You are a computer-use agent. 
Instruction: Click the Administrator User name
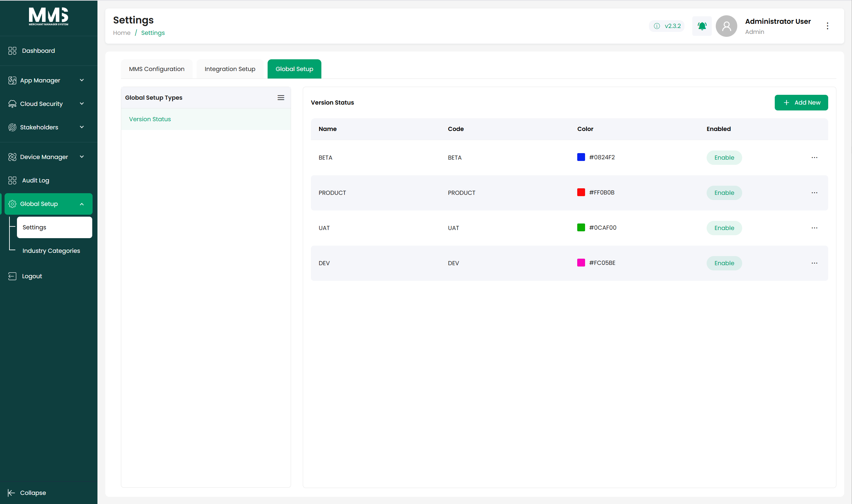click(778, 22)
